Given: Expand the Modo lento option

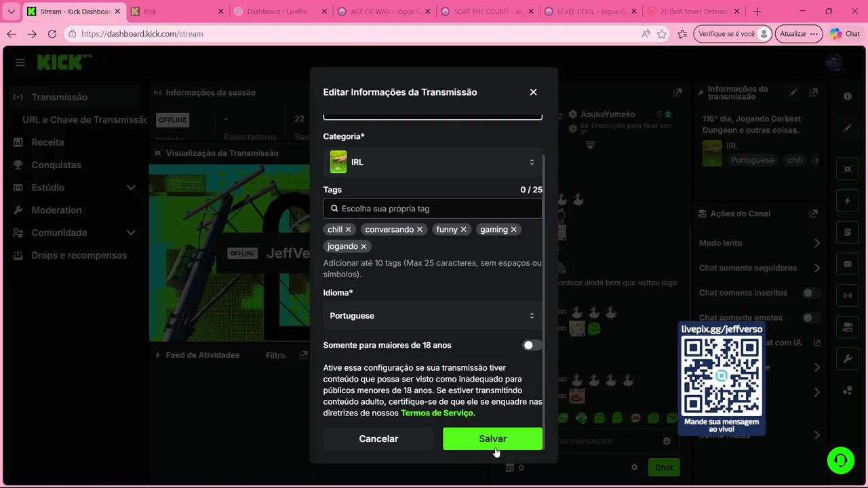Looking at the screenshot, I should [817, 243].
